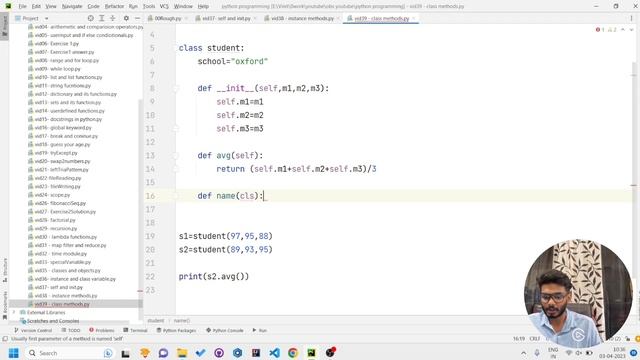Show hidden system tray icons chevron

(523, 353)
